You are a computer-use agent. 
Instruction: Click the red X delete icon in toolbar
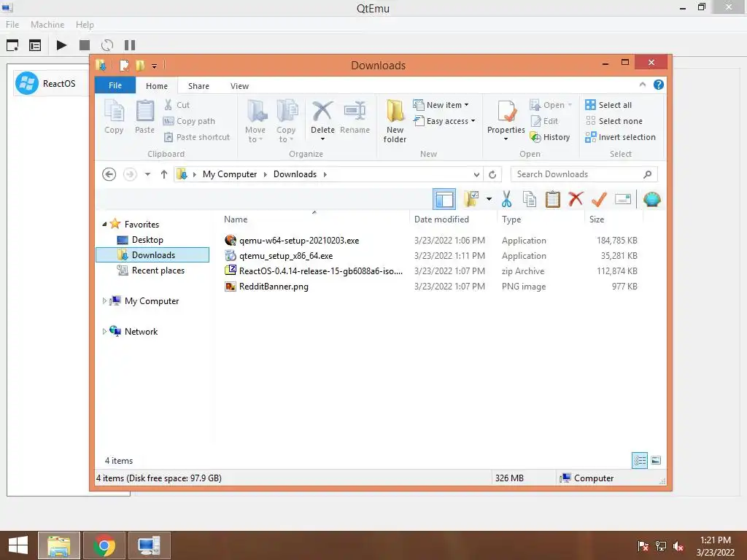pyautogui.click(x=576, y=199)
